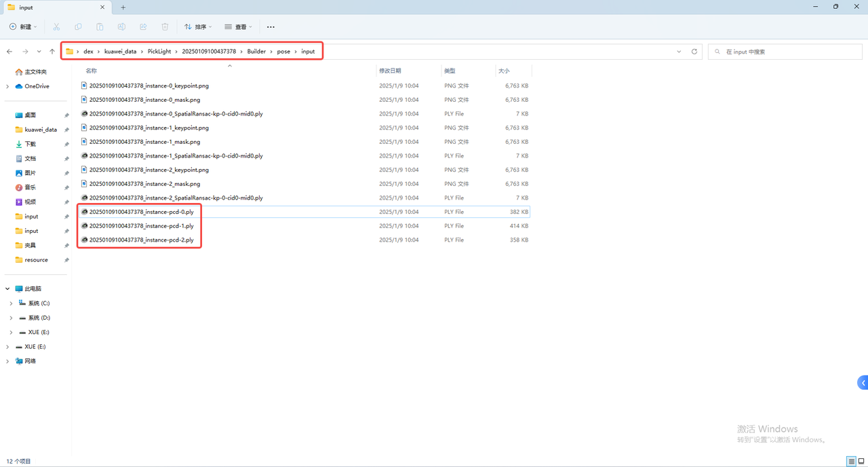
Task: Open the 排序 (Sort) dropdown menu
Action: pos(198,26)
